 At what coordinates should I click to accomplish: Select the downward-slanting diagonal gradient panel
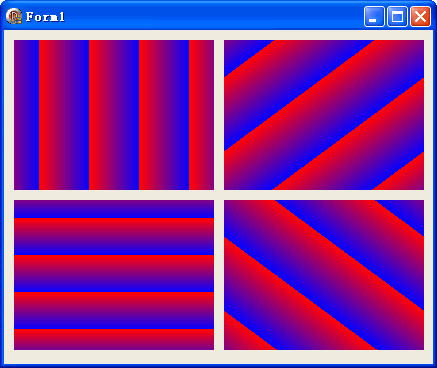tap(324, 275)
